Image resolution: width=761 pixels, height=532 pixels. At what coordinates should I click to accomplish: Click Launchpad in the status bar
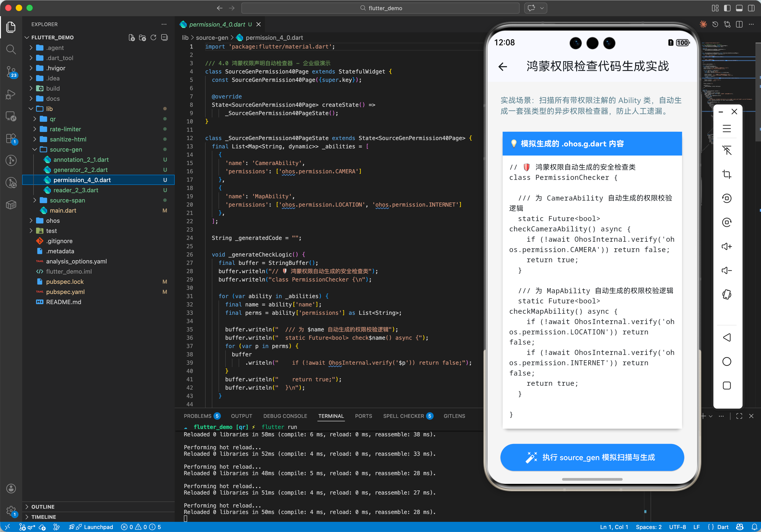pyautogui.click(x=98, y=527)
